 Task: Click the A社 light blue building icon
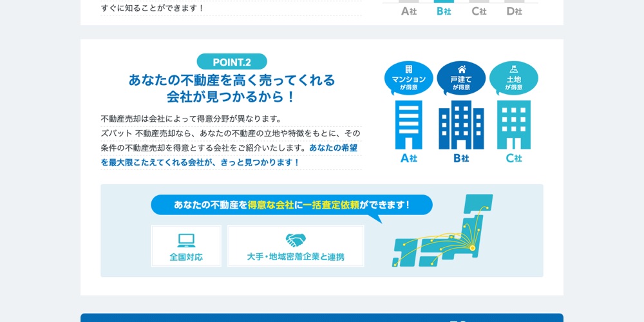409,125
